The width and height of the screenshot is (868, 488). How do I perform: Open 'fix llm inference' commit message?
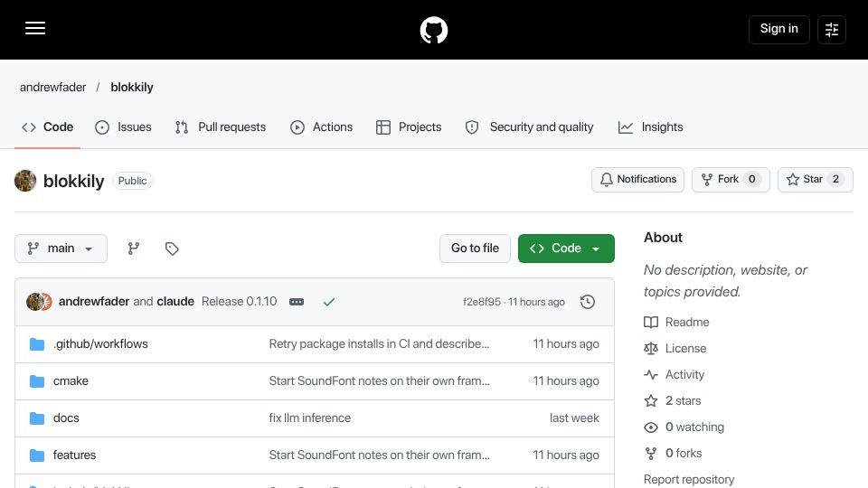click(310, 418)
